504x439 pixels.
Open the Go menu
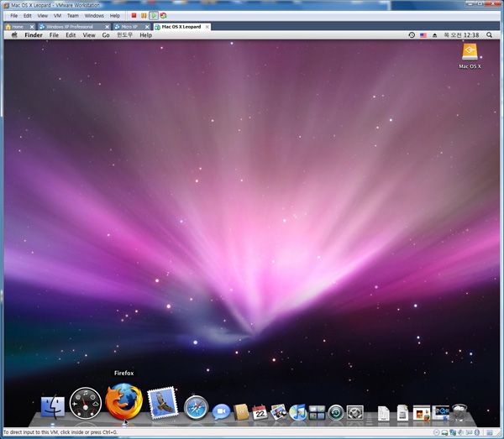coord(106,35)
